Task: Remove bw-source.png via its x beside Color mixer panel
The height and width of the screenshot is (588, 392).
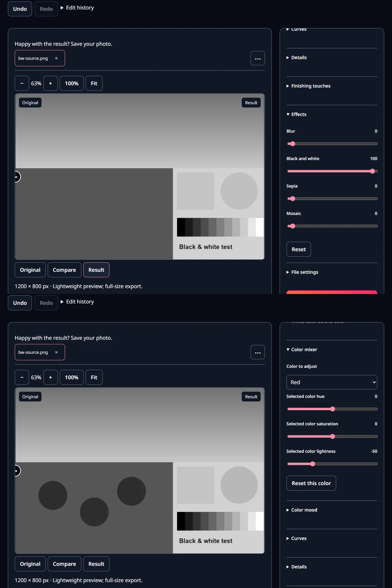Action: click(56, 352)
